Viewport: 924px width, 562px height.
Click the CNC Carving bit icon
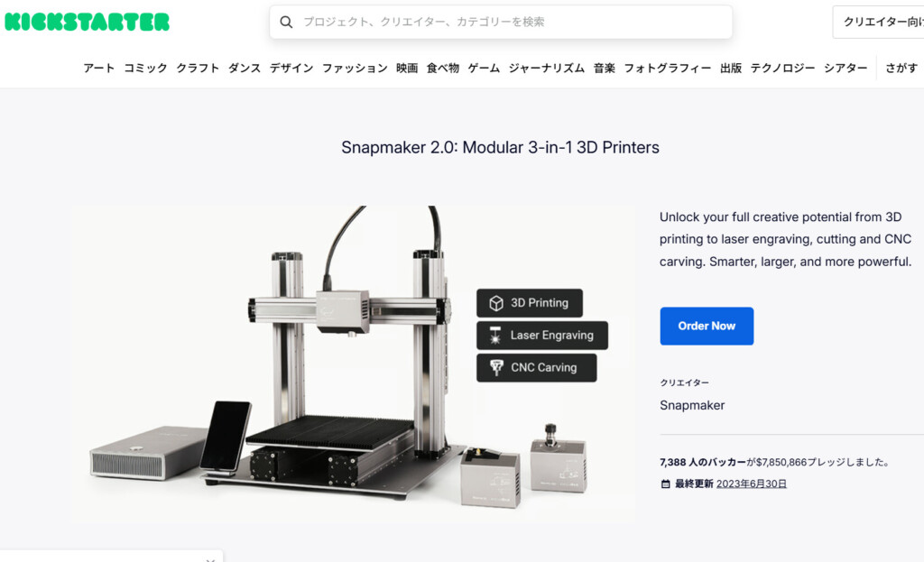[x=496, y=367]
